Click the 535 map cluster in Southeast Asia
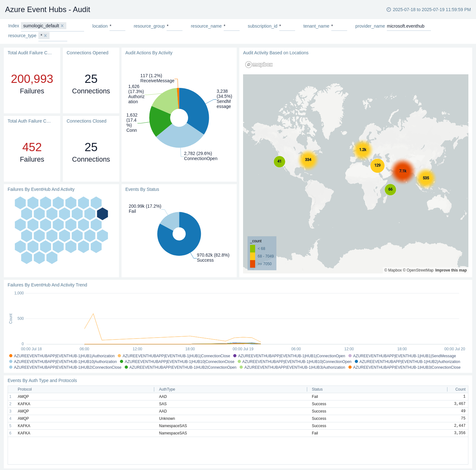The width and height of the screenshot is (476, 470). 426,178
